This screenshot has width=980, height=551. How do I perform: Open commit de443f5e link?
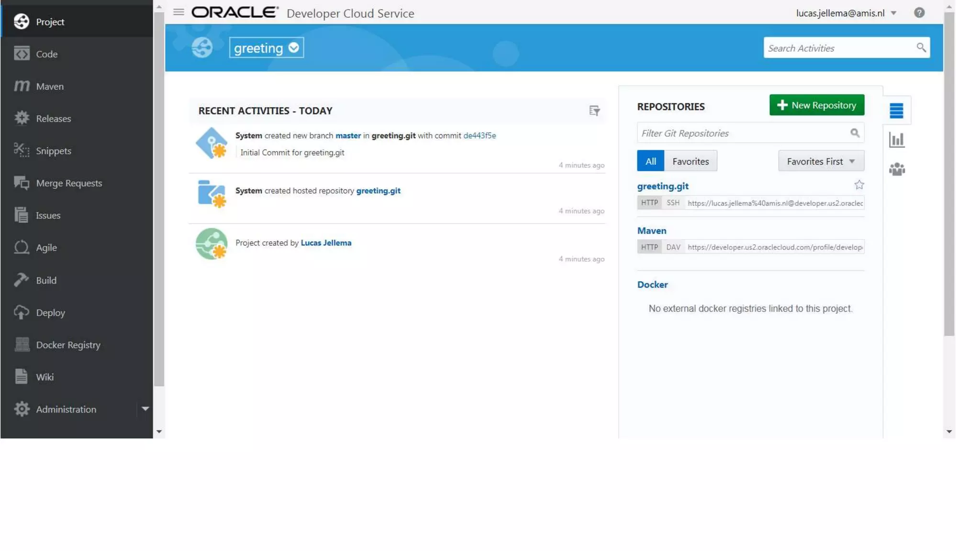click(479, 136)
